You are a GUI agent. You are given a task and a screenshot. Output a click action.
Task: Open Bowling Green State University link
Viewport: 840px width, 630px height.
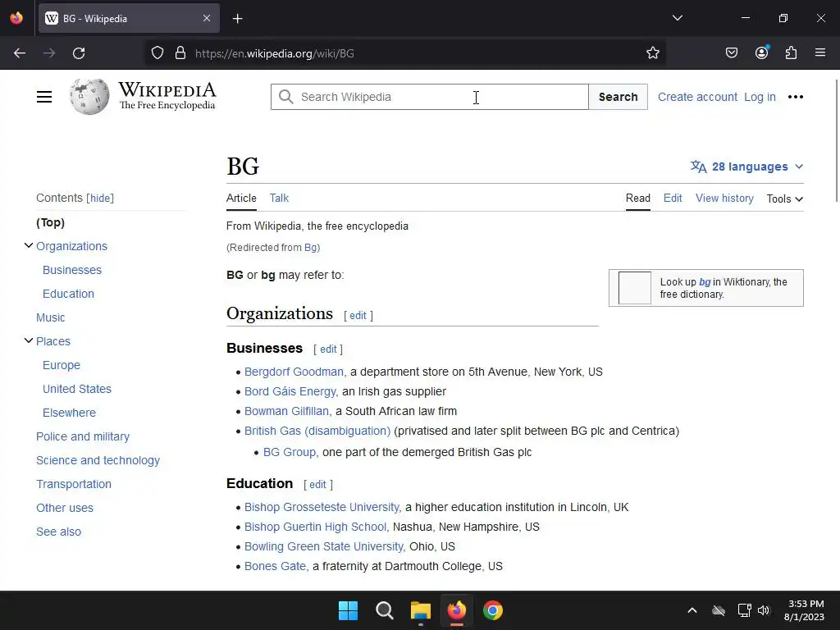324,546
